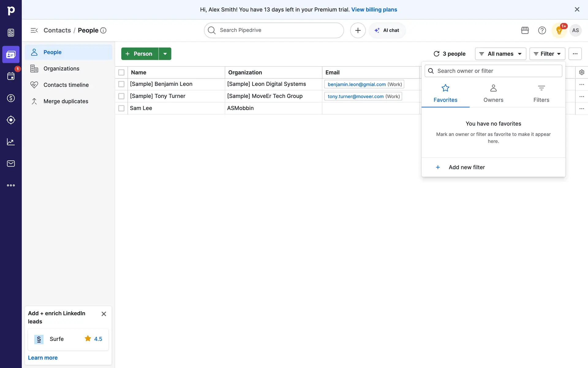
Task: Click Add new filter
Action: [466, 167]
